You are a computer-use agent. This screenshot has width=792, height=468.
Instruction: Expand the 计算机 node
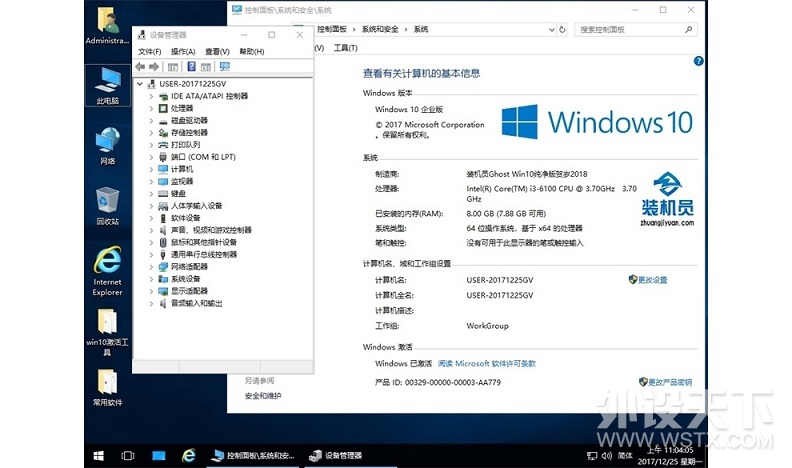coord(151,169)
